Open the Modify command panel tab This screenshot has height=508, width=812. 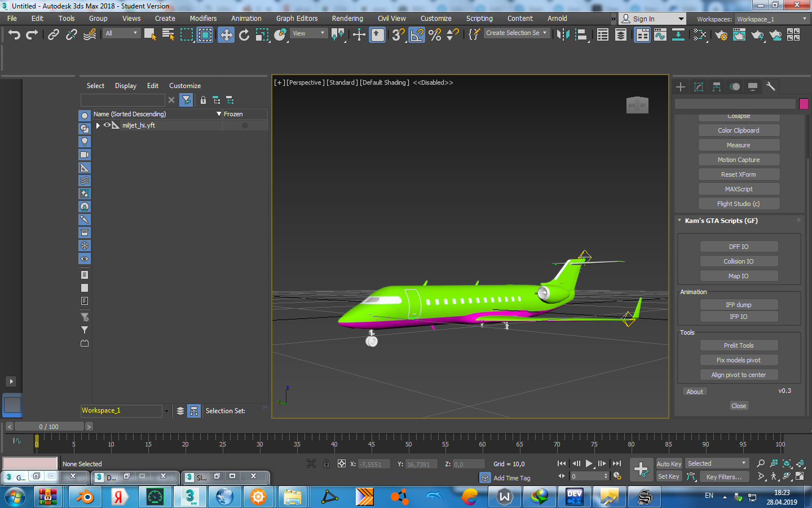(699, 87)
